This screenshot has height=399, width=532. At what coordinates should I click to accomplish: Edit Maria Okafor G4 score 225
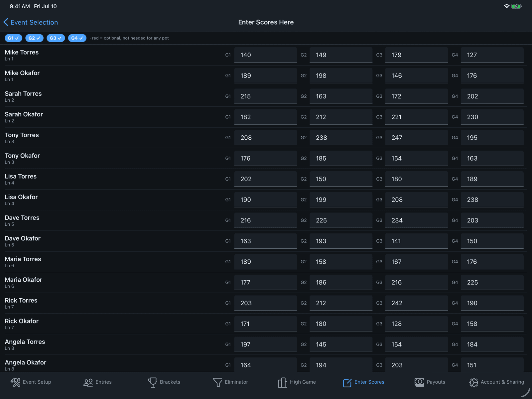pos(492,282)
